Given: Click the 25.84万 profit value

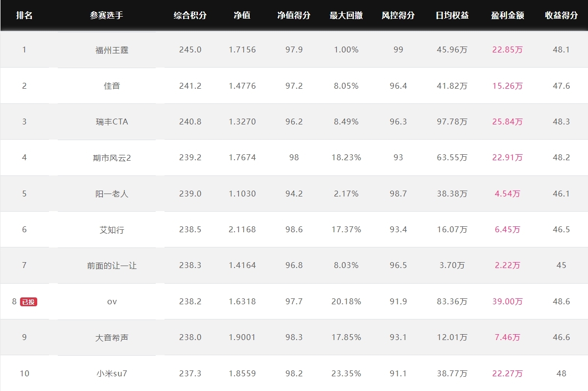Looking at the screenshot, I should (508, 122).
